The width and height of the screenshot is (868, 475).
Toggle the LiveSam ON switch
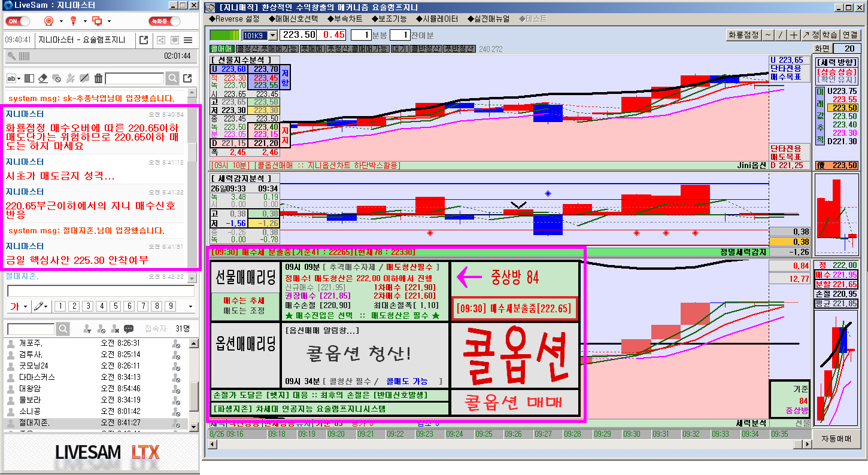17,21
